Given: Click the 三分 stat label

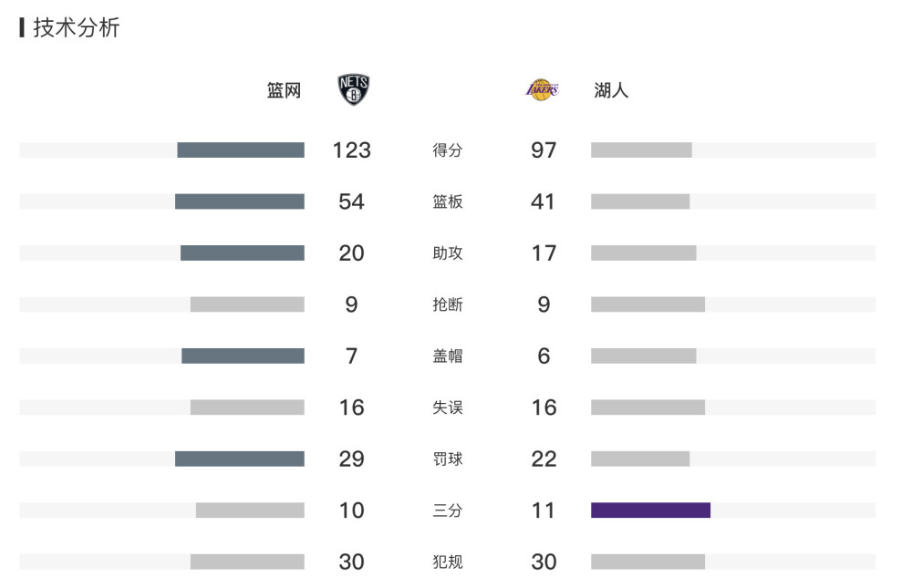Looking at the screenshot, I should (x=447, y=511).
